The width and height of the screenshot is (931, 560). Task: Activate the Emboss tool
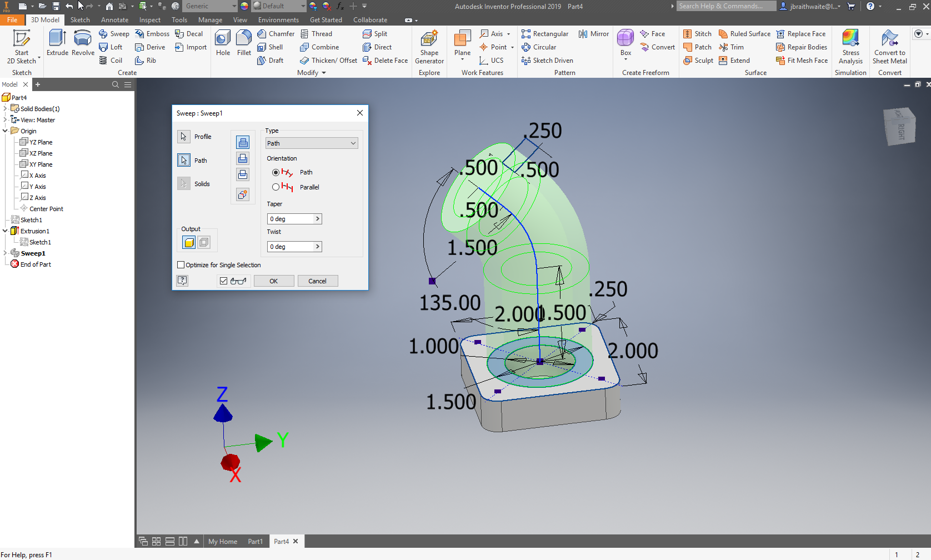tap(152, 34)
